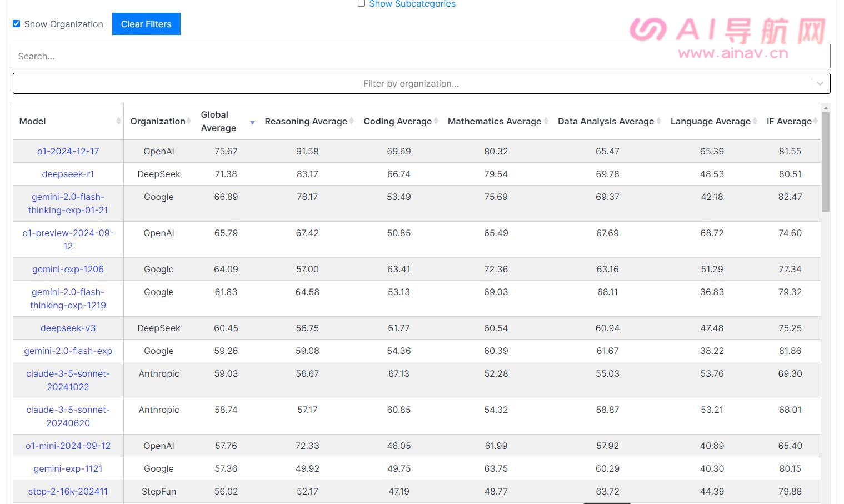Open the deepseek-r1 model link
844x504 pixels.
pyautogui.click(x=68, y=174)
